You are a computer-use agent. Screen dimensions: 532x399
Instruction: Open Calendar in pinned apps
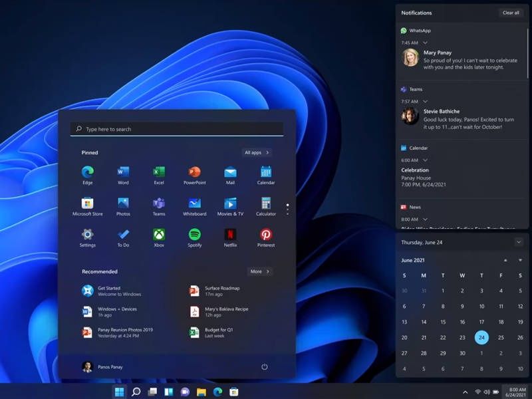pyautogui.click(x=265, y=175)
